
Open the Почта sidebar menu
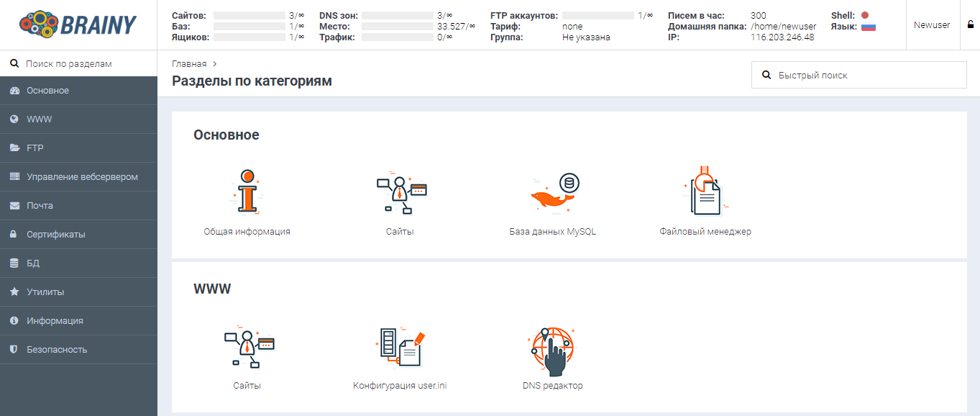point(40,206)
